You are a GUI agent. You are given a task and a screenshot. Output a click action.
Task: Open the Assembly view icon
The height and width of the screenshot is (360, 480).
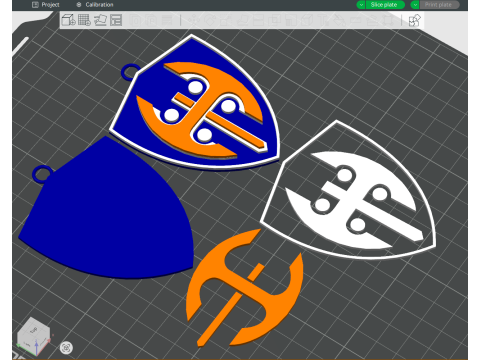pyautogui.click(x=415, y=20)
